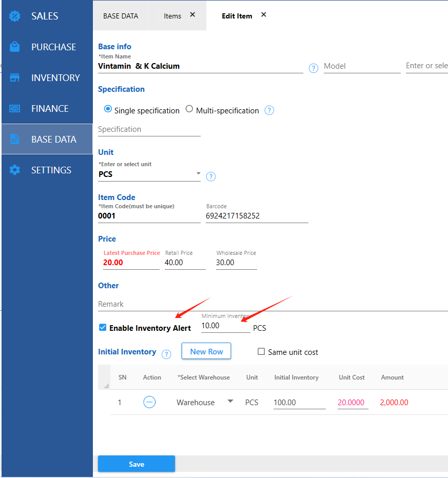
Task: Click the Finance money icon
Action: (15, 108)
